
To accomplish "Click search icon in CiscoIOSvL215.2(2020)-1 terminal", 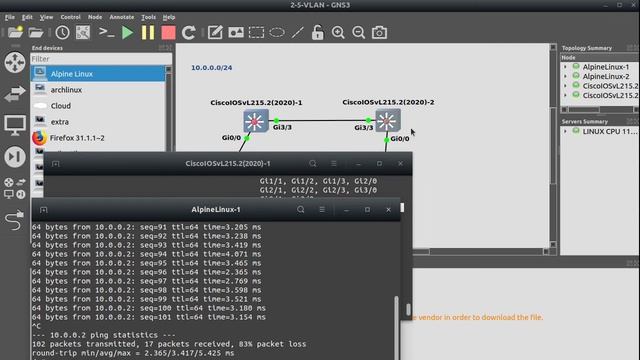I will (x=313, y=163).
